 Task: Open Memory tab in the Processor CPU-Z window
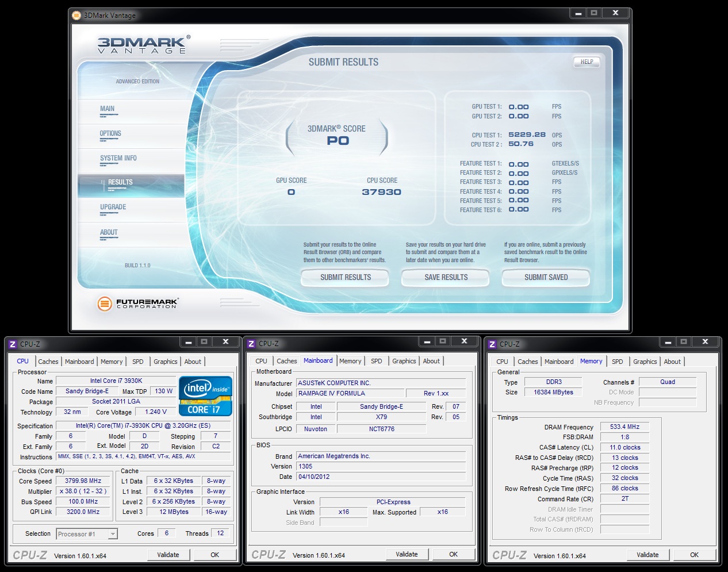tap(112, 362)
